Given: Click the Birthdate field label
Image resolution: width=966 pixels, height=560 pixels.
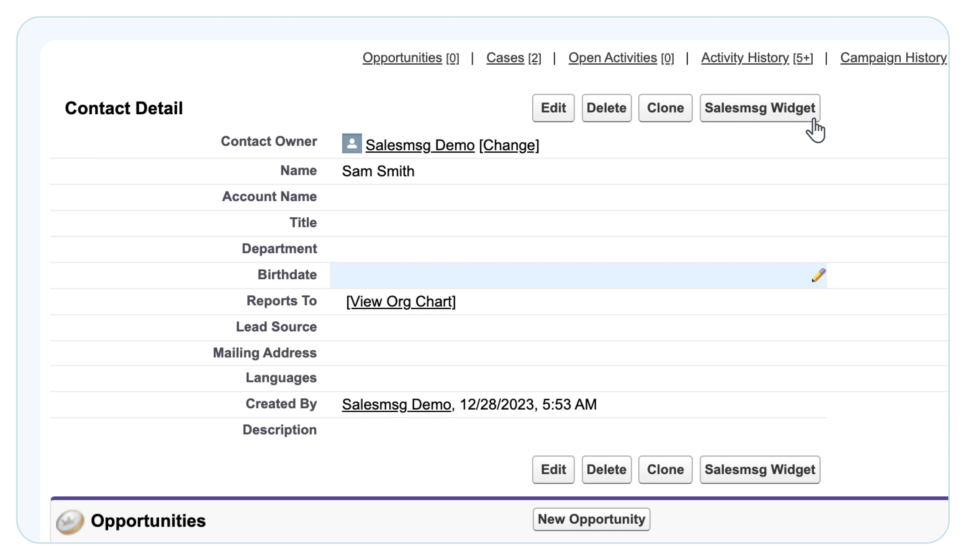Looking at the screenshot, I should [287, 274].
